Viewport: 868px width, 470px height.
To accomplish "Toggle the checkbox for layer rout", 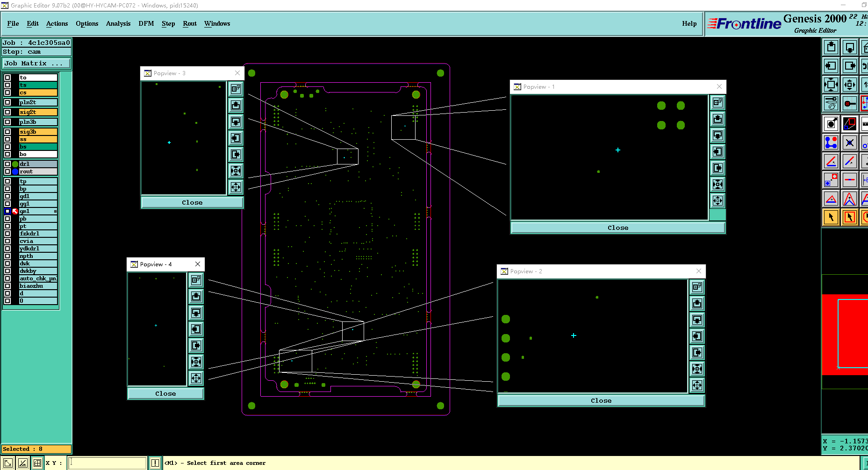I will coord(7,171).
